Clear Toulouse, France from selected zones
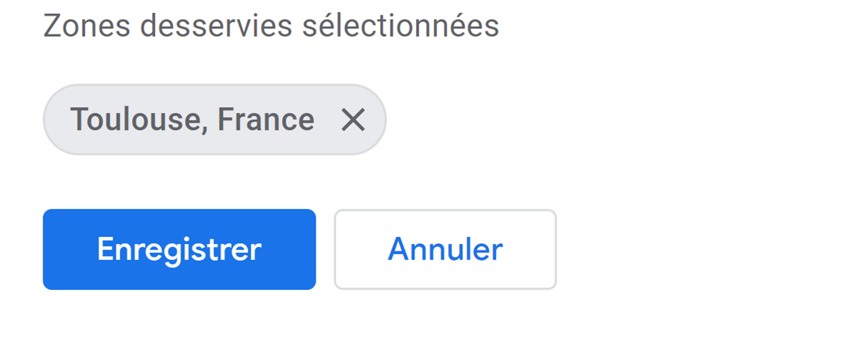This screenshot has width=868, height=340. 353,120
